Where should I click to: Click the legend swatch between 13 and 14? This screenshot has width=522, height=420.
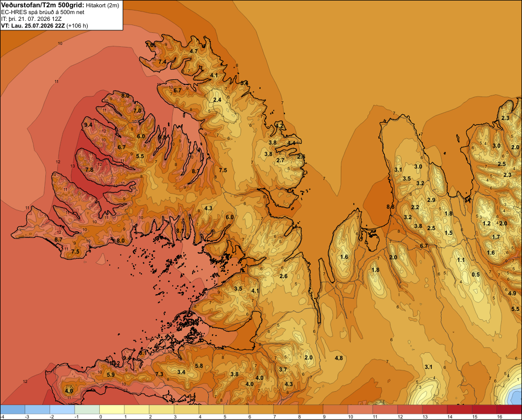pos(435,409)
